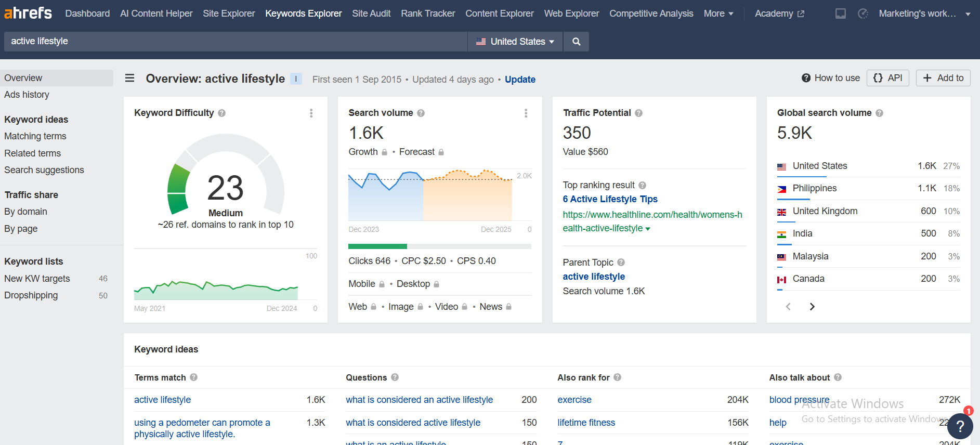This screenshot has width=980, height=445.
Task: Open the United States country dropdown
Action: pos(515,42)
